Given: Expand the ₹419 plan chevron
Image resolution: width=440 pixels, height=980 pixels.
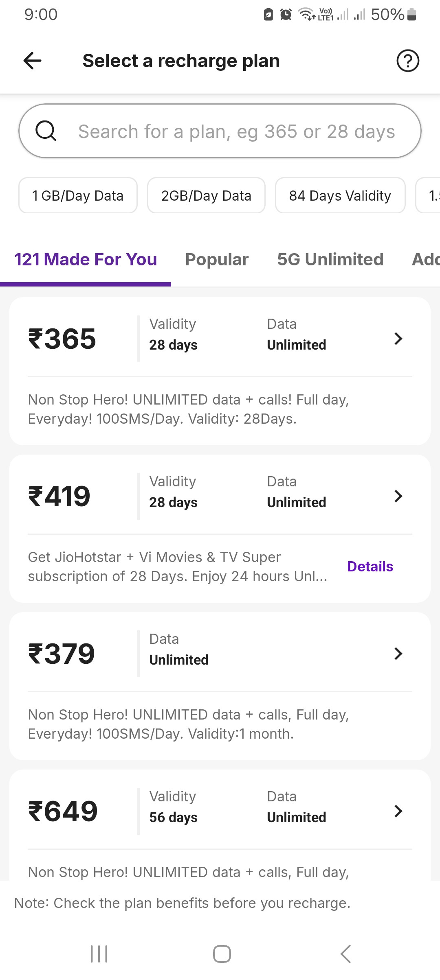Looking at the screenshot, I should (398, 496).
